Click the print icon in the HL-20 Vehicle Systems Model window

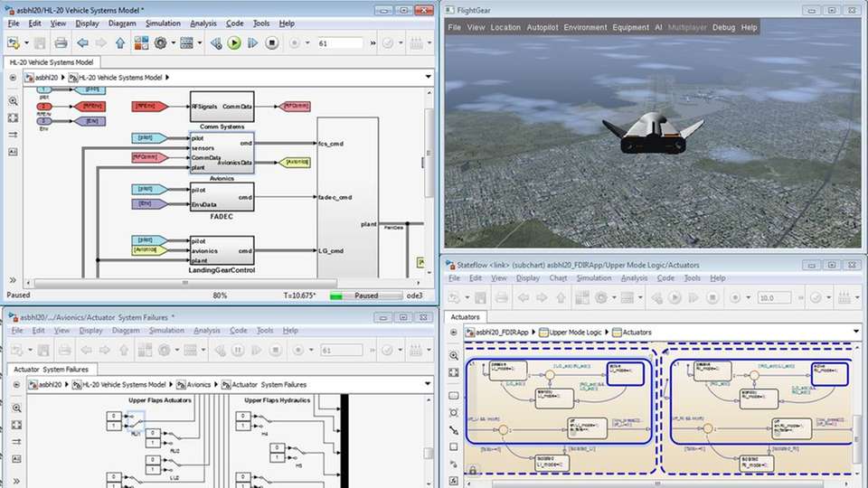coord(61,42)
